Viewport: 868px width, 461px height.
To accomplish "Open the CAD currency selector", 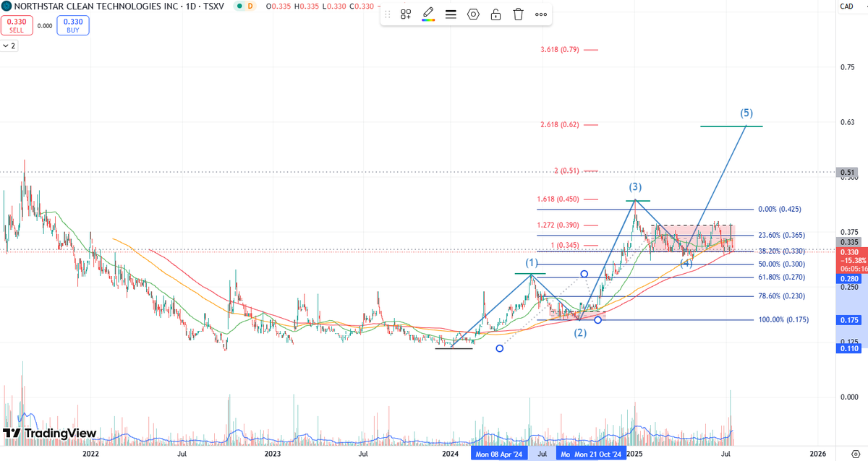I will click(x=847, y=7).
